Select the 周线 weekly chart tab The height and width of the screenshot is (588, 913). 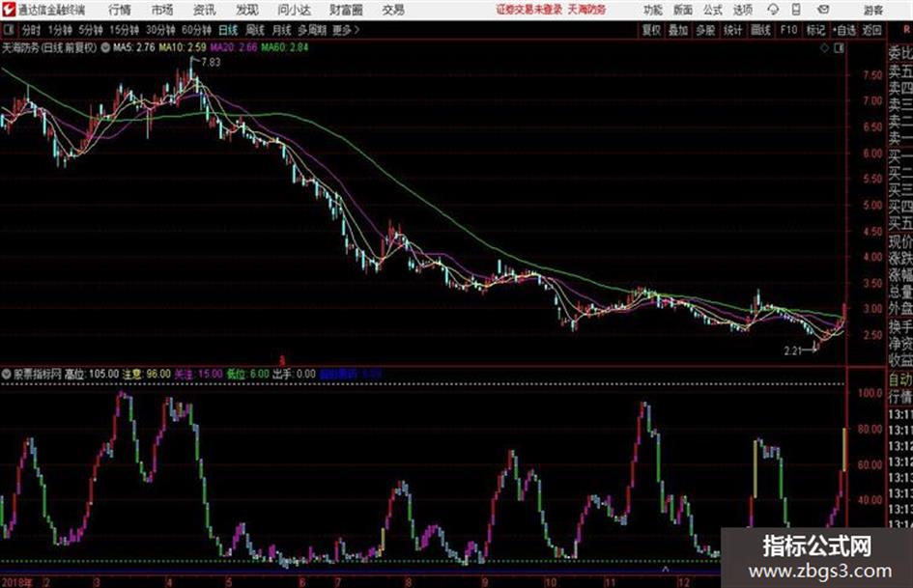click(254, 30)
